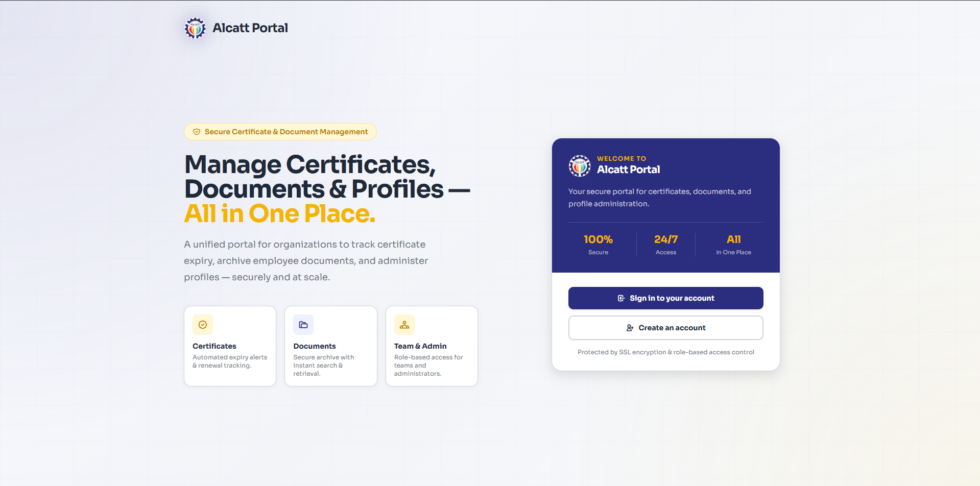Screen dimensions: 980x486
Task: Click 'Role-based access for teams' description
Action: tap(428, 366)
